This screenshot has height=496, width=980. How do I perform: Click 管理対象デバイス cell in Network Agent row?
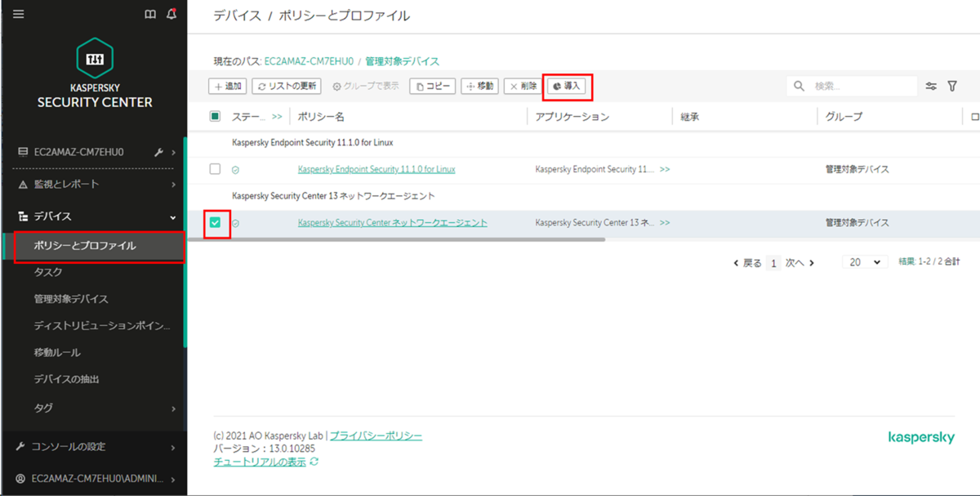[857, 222]
